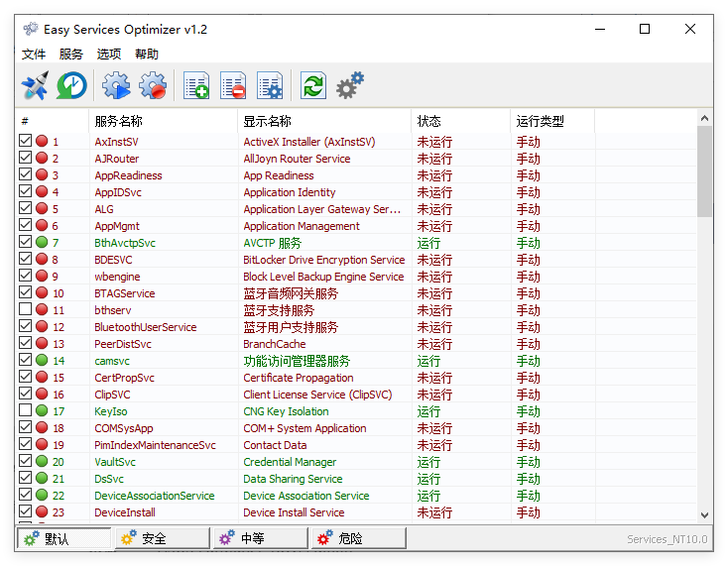Select the 默认 tab
Screen dimensions: 728x566
(64, 538)
